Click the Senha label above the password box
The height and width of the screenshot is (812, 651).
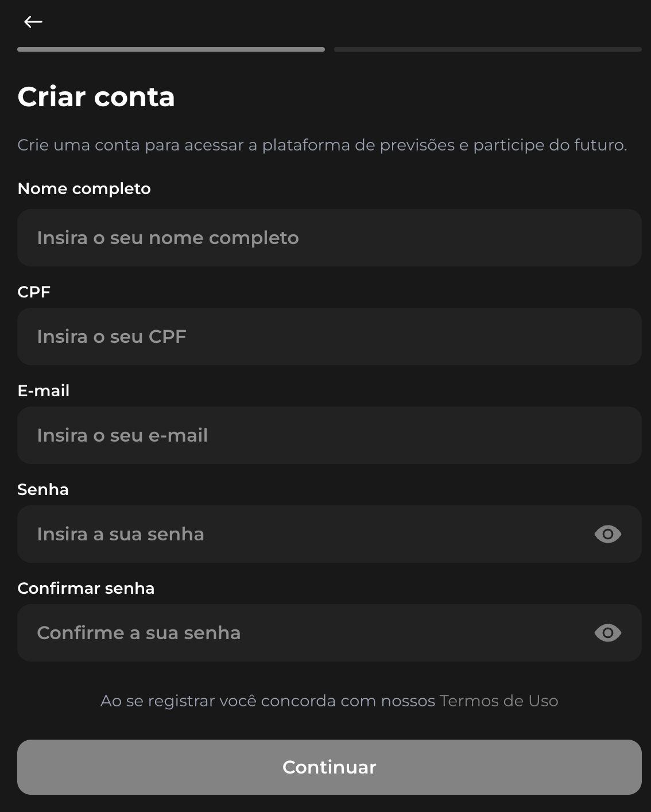43,489
